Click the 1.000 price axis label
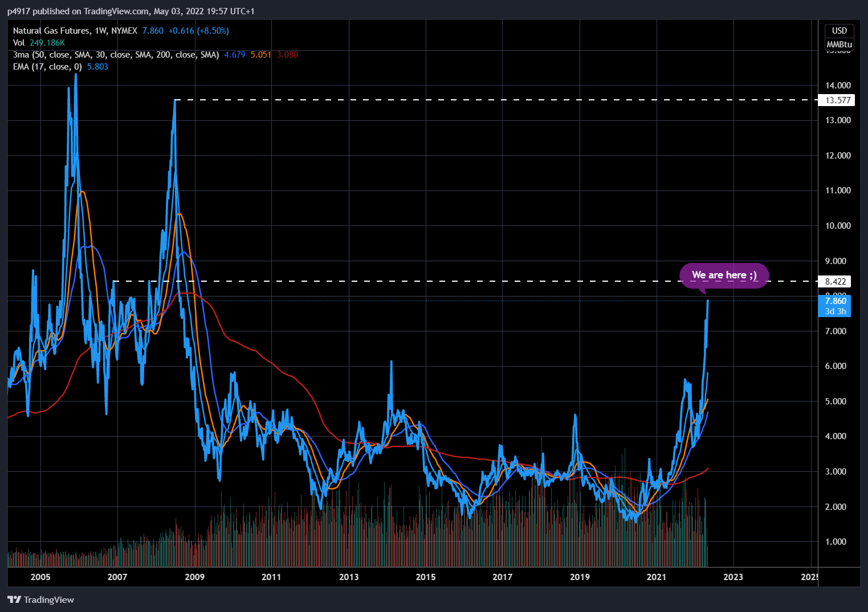 point(836,542)
